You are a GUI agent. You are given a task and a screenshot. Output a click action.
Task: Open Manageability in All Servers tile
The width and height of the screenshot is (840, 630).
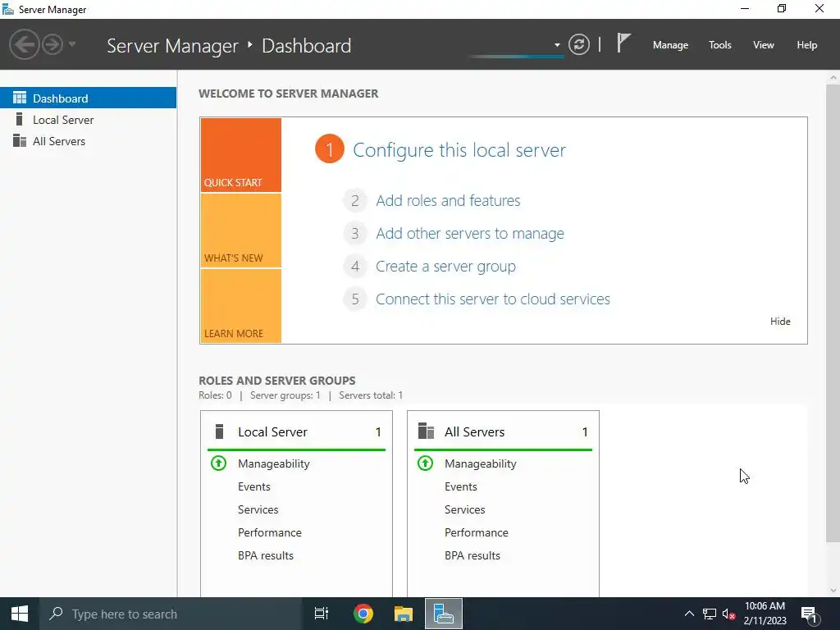(x=481, y=464)
